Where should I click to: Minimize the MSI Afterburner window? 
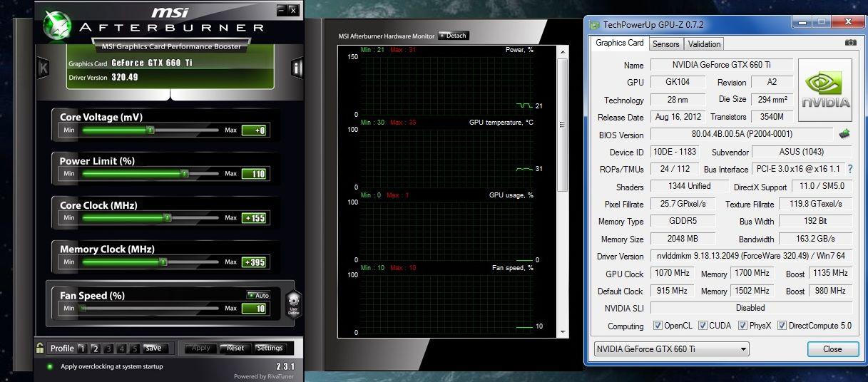pyautogui.click(x=282, y=10)
